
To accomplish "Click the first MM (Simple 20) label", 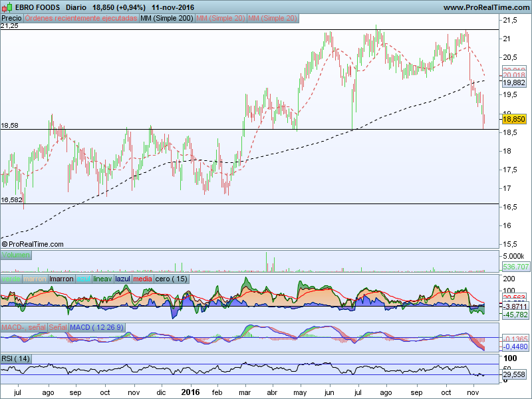I will click(220, 18).
